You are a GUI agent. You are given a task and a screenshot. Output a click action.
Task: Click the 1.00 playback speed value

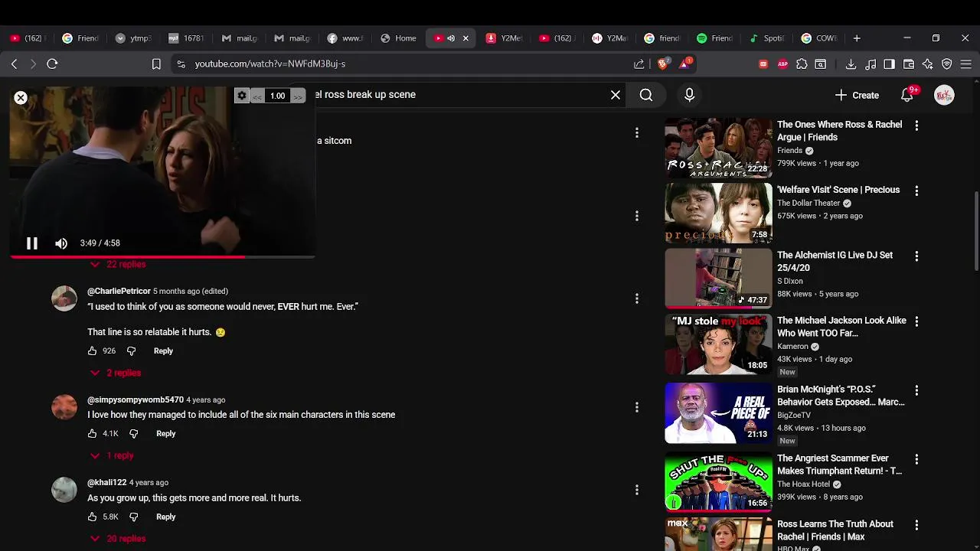tap(277, 96)
